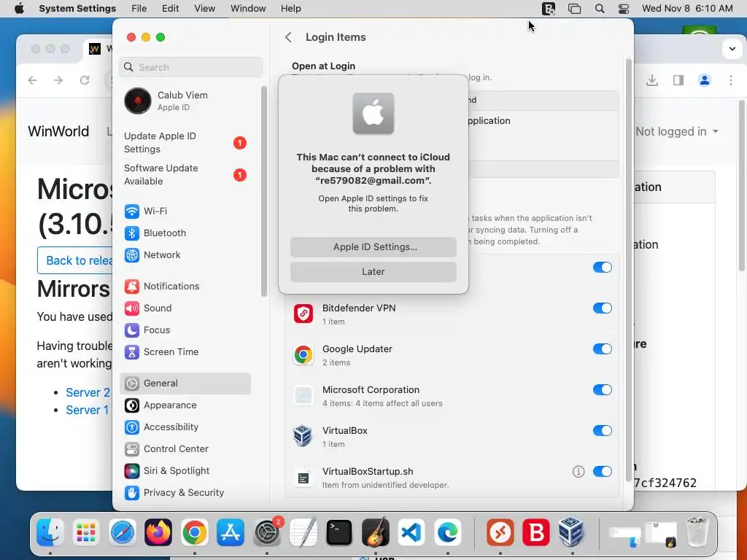The height and width of the screenshot is (560, 747).
Task: Open Terminal from the Dock
Action: [339, 532]
